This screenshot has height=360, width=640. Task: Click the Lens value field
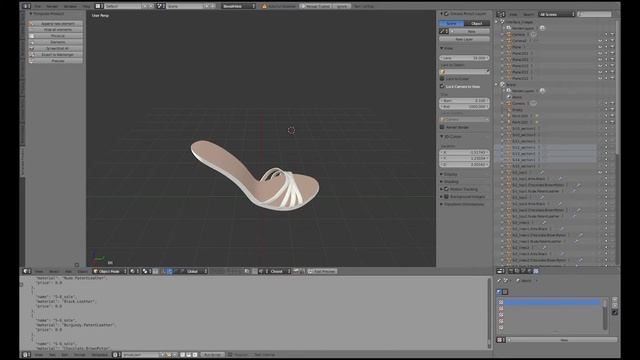[x=464, y=58]
